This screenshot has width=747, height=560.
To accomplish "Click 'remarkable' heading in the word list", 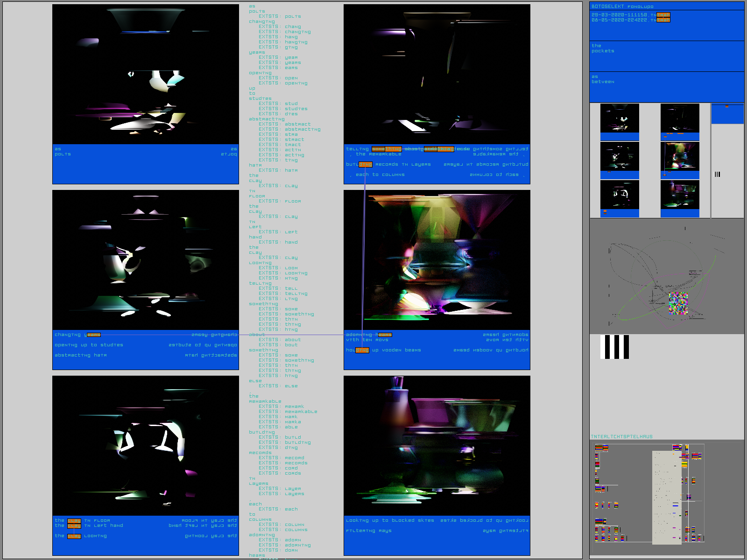I will pos(265,401).
